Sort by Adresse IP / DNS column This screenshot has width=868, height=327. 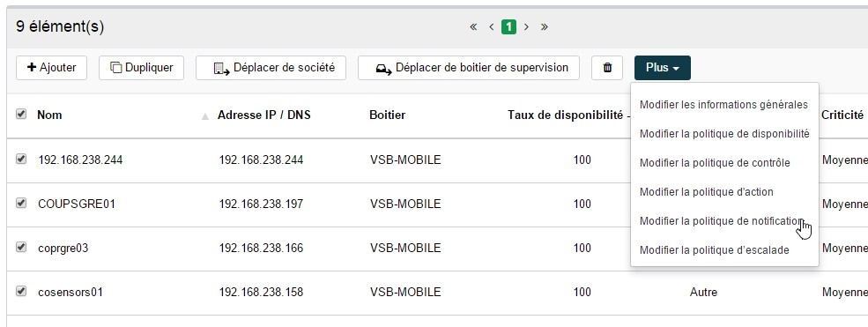(x=264, y=115)
